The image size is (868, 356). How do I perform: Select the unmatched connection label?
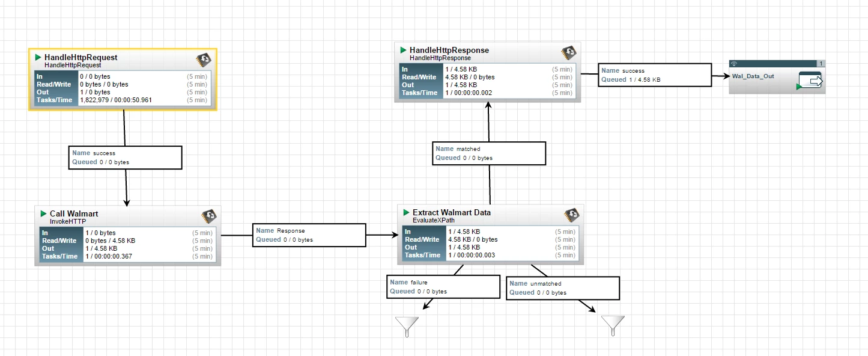coord(563,288)
